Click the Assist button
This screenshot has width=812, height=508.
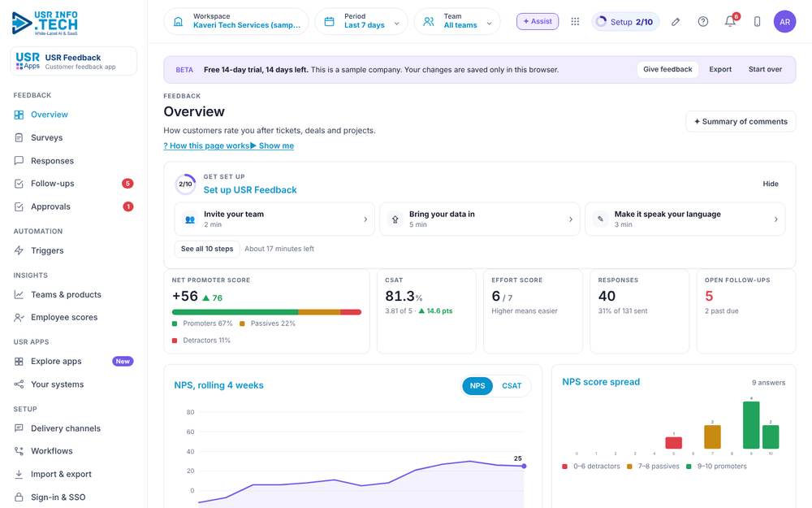(538, 21)
